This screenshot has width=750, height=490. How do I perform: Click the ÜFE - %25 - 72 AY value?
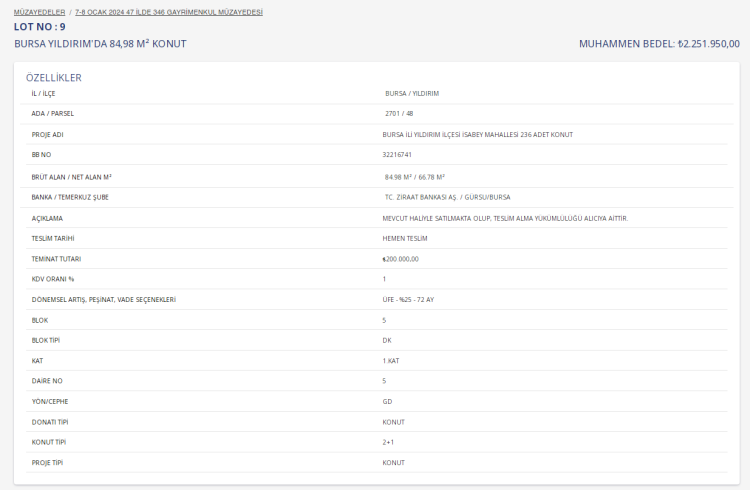pyautogui.click(x=408, y=300)
